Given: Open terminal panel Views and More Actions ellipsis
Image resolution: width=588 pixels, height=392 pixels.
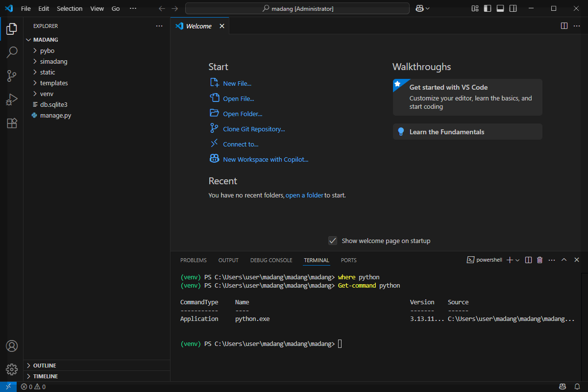Looking at the screenshot, I should [552, 260].
